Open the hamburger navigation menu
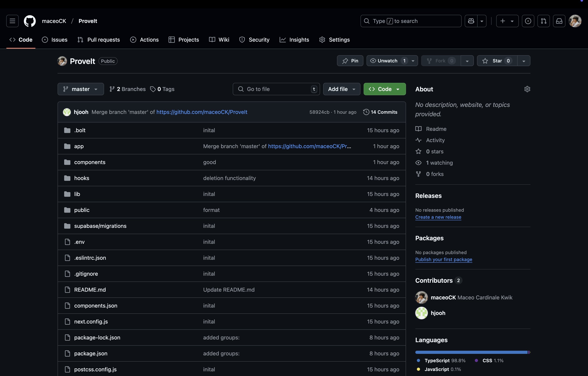 click(x=12, y=21)
